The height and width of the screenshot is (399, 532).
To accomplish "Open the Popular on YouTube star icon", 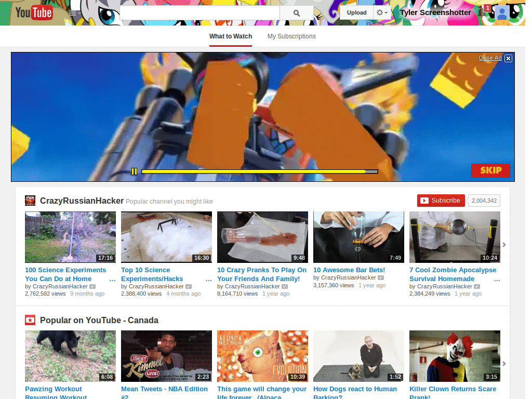I will point(30,320).
